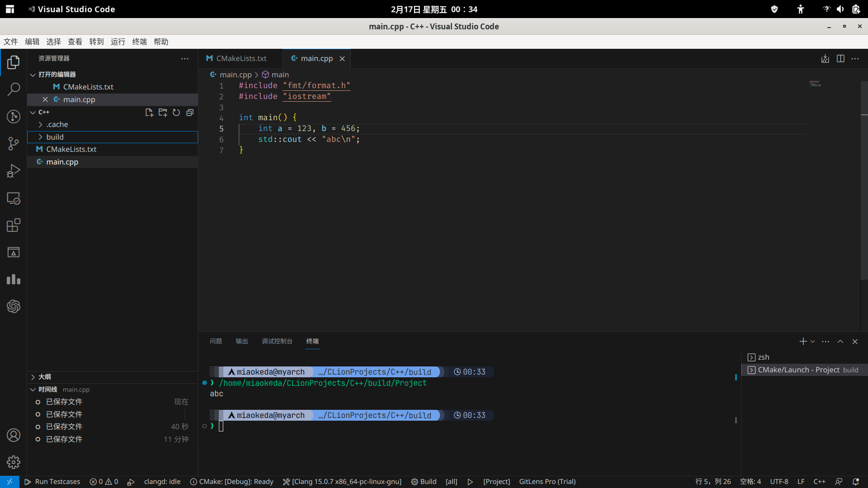Open Run and Debug view

click(14, 171)
